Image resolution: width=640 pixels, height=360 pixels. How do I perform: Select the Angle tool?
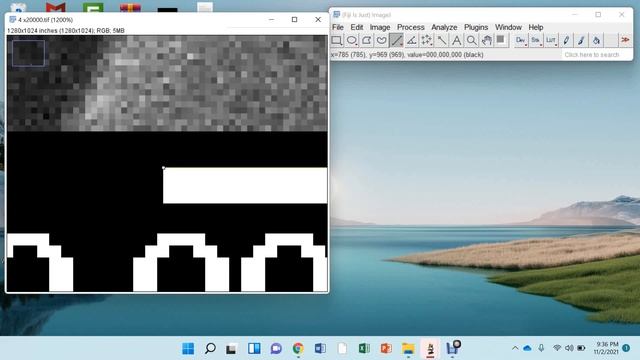click(411, 40)
